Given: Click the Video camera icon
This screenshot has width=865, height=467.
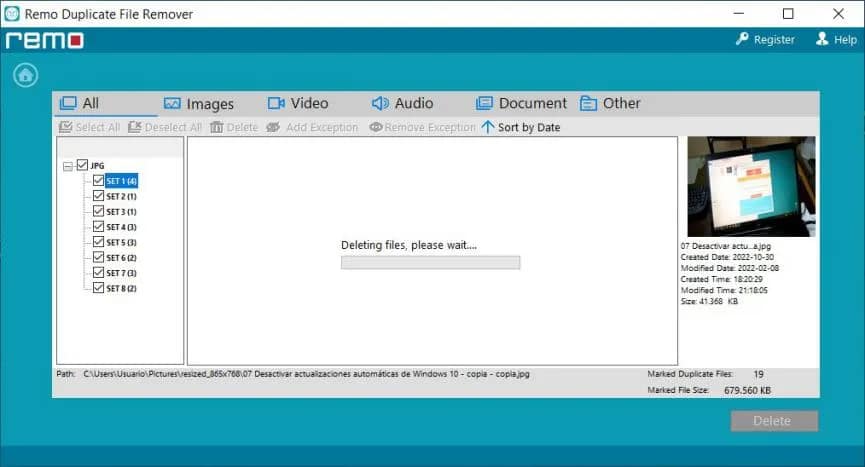Looking at the screenshot, I should pyautogui.click(x=276, y=103).
